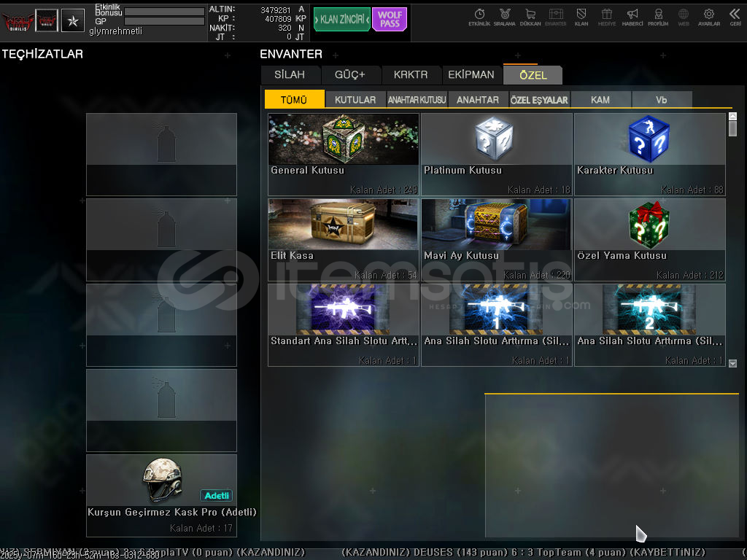
Task: Click the KLAN ZİNCİRİ button
Action: pos(342,20)
